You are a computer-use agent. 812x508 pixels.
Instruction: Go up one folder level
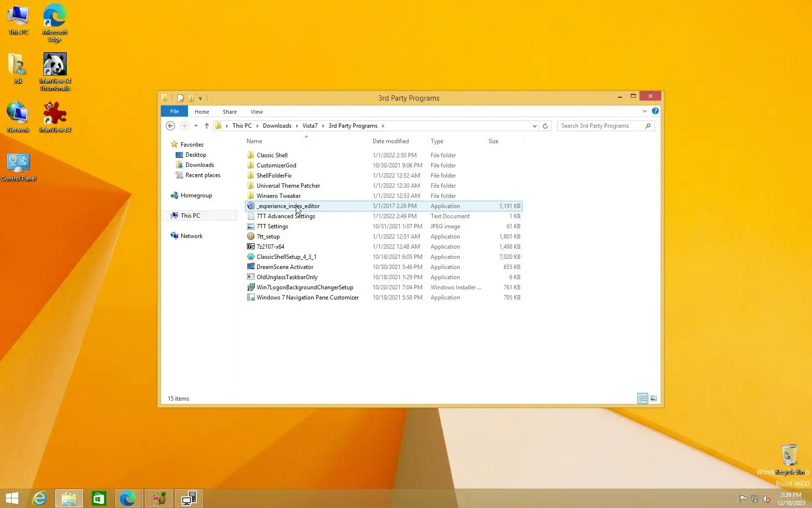[207, 126]
